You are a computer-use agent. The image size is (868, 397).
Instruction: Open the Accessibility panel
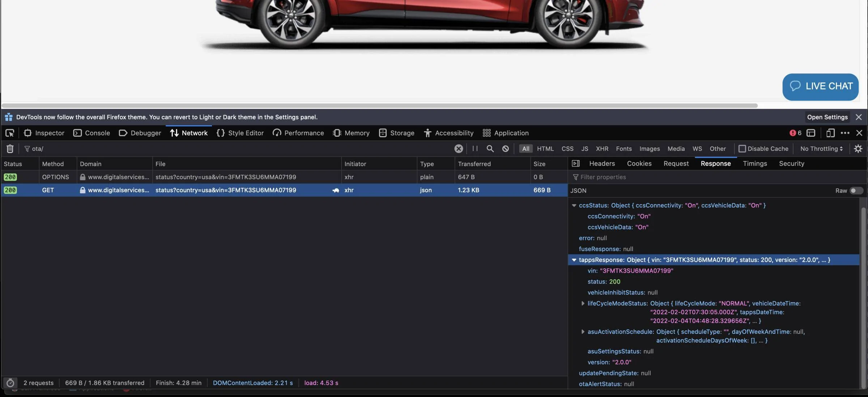tap(448, 133)
